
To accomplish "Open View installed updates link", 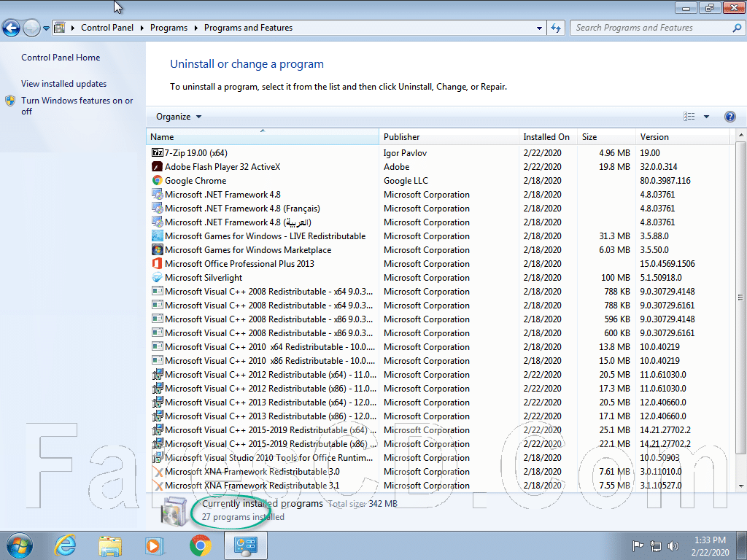I will pos(64,84).
